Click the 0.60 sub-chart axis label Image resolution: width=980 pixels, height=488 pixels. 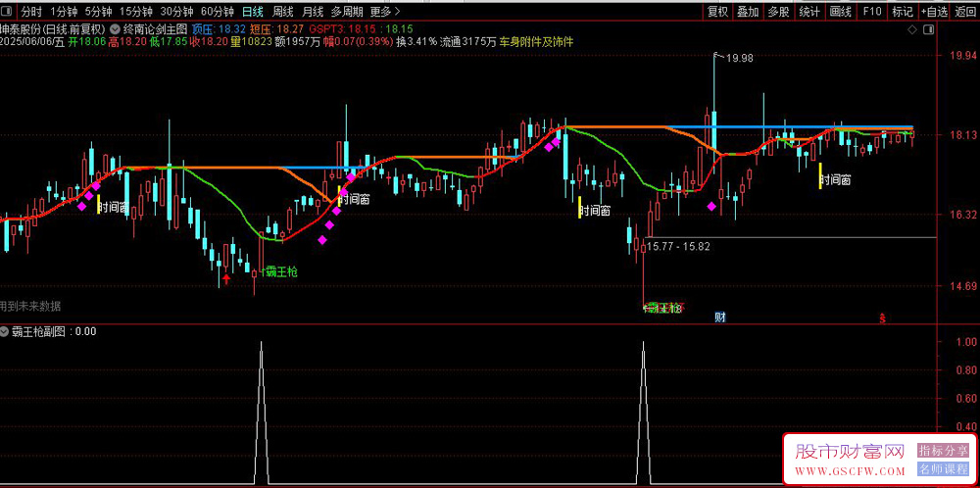(x=966, y=399)
